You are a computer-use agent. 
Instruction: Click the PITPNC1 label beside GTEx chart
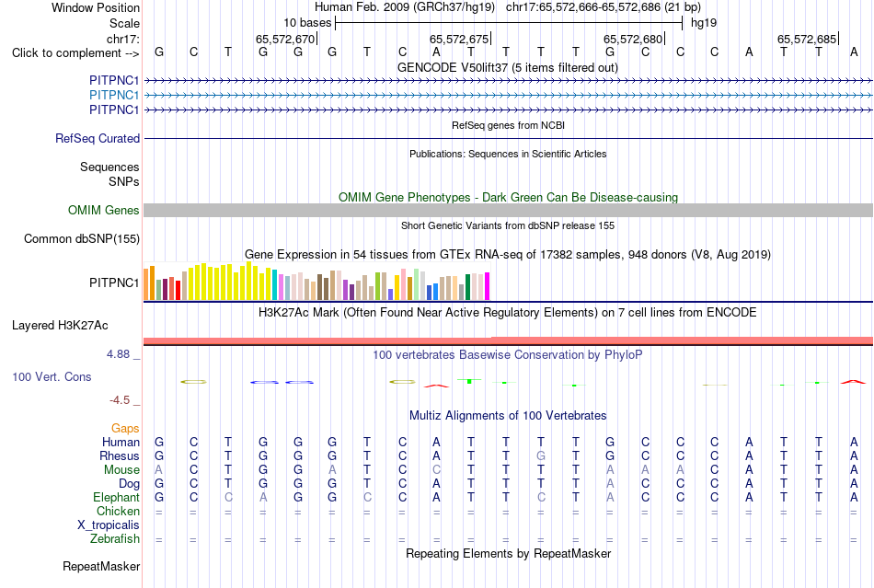click(x=114, y=283)
